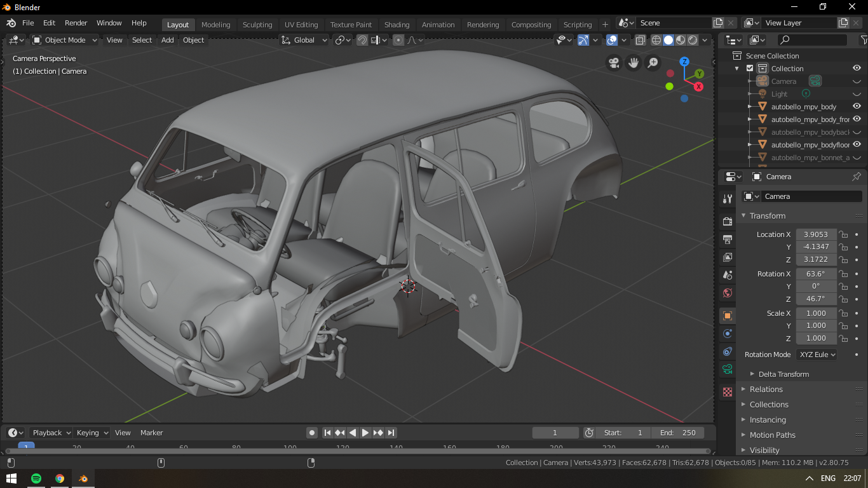Uncheck the Collection exclude checkbox
The height and width of the screenshot is (488, 868).
pyautogui.click(x=750, y=69)
